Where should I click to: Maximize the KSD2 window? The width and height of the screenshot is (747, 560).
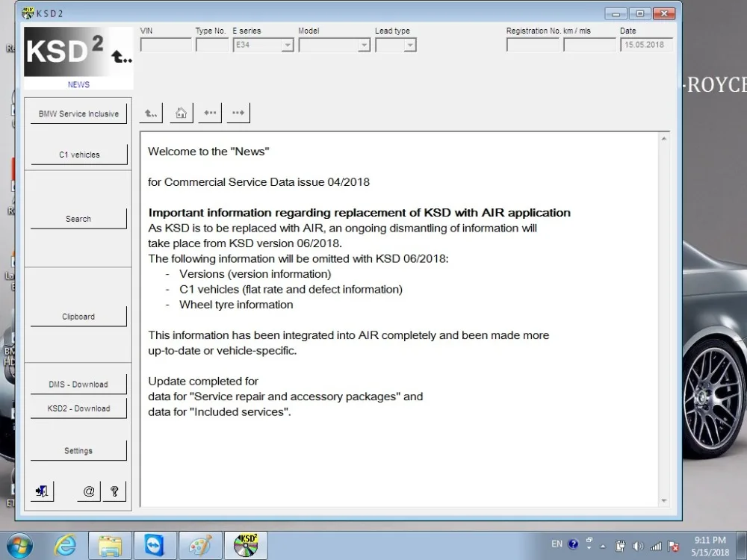click(640, 13)
